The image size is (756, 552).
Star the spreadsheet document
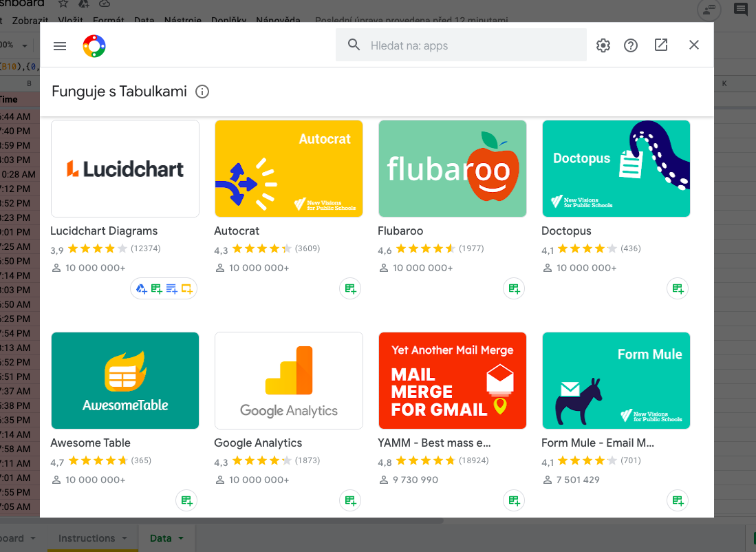(63, 4)
